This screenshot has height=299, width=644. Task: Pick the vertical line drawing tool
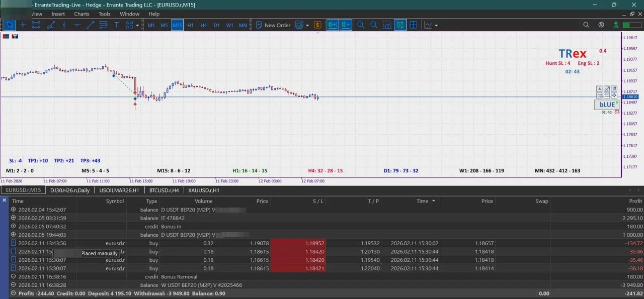click(64, 25)
